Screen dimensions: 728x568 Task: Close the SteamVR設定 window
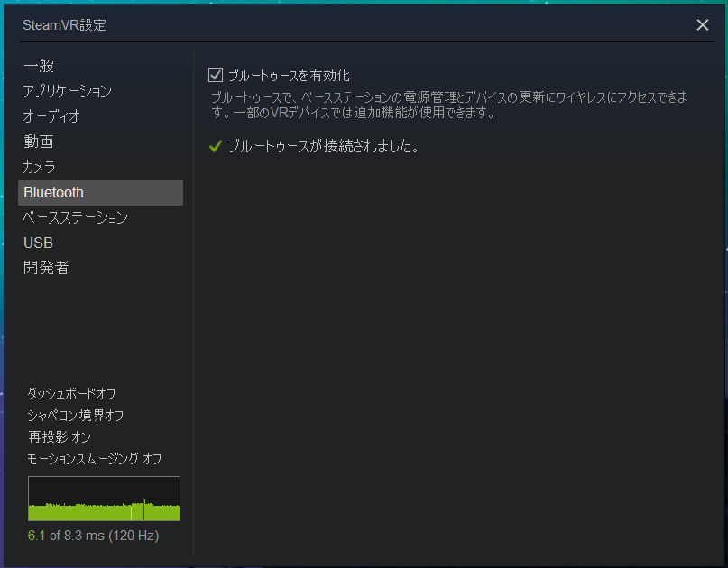[x=703, y=25]
